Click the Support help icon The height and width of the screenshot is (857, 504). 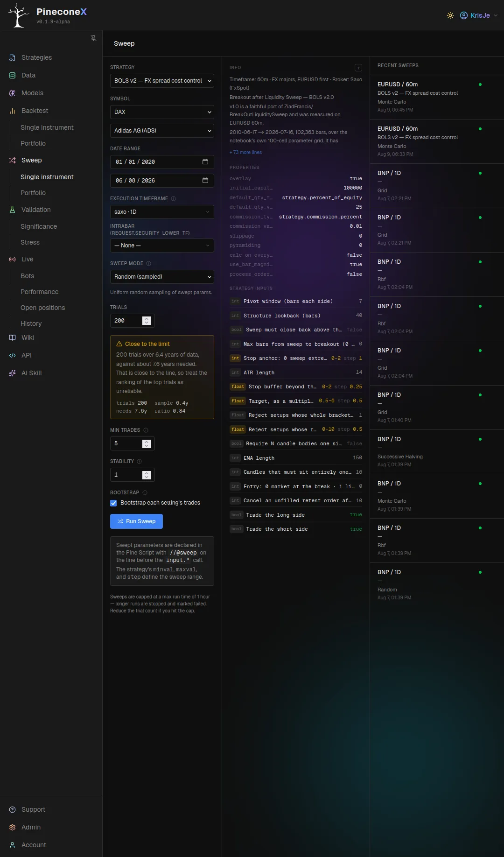pos(13,809)
